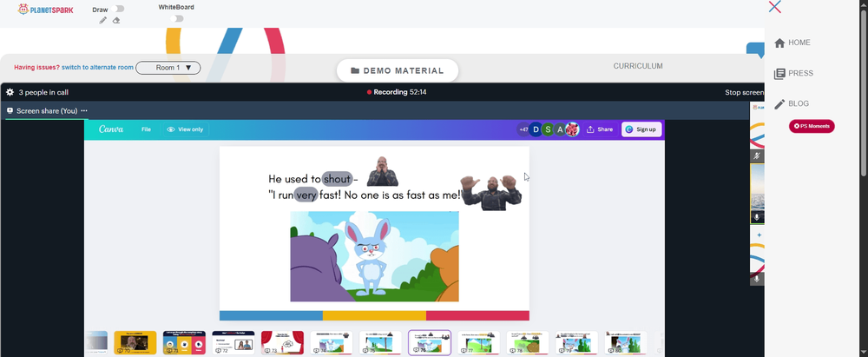Click the Canva logo
The width and height of the screenshot is (868, 357).
[111, 129]
